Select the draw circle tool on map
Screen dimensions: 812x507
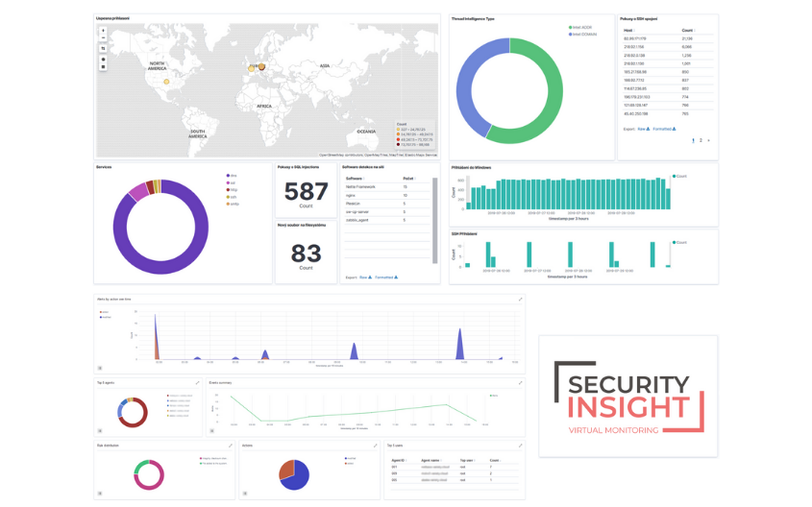pos(103,60)
